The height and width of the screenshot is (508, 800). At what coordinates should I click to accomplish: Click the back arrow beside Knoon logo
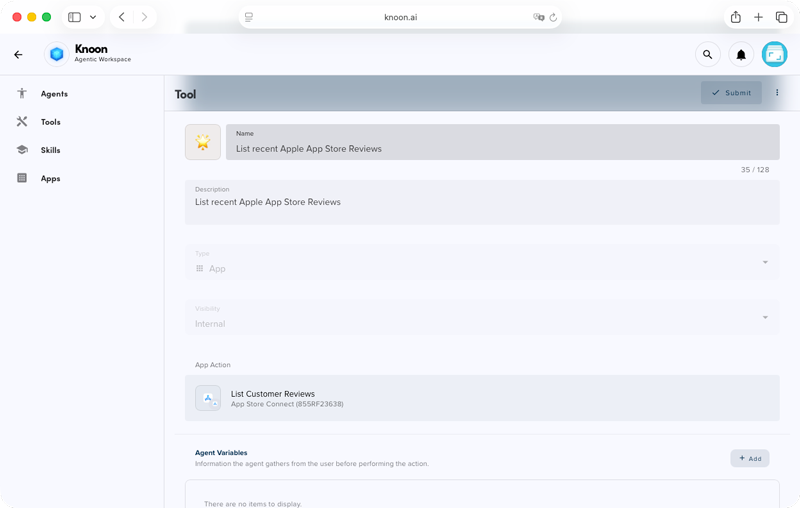pos(18,55)
